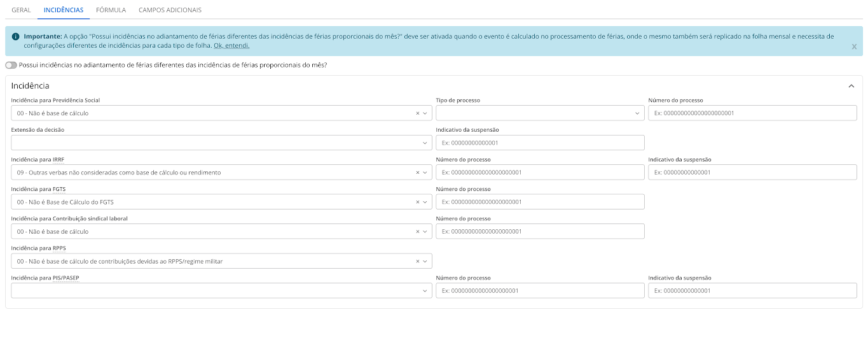
Task: Open the Tipo de processo dropdown
Action: [x=540, y=113]
